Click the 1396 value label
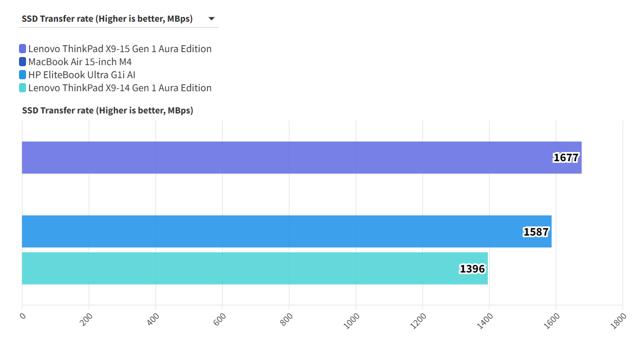The image size is (644, 342). 472,269
